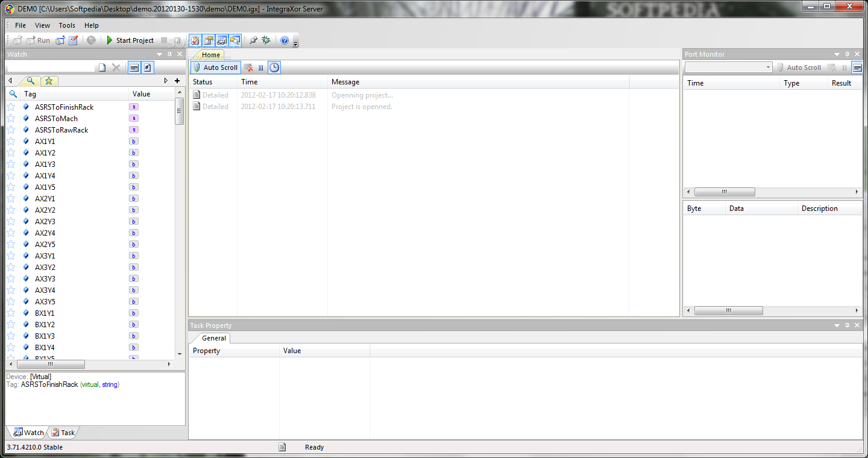Open the View menu
Image resolution: width=868 pixels, height=458 pixels.
tap(43, 25)
